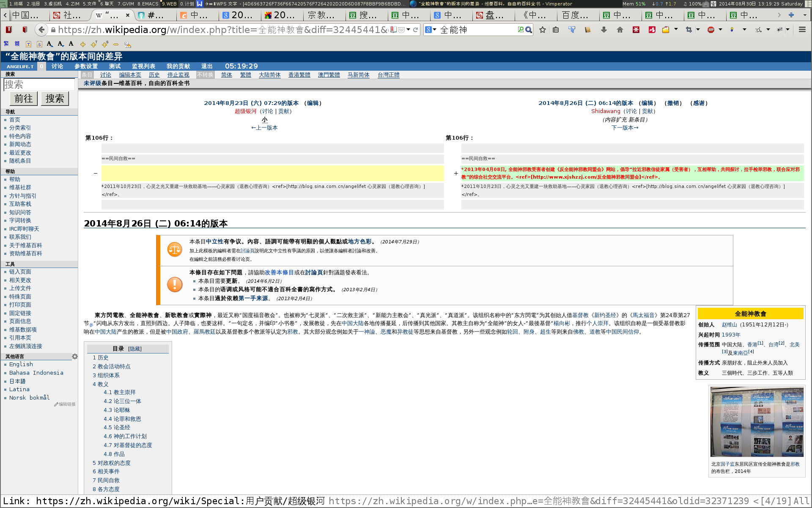Open the 历史 history tab
The image size is (812, 508).
pyautogui.click(x=154, y=75)
